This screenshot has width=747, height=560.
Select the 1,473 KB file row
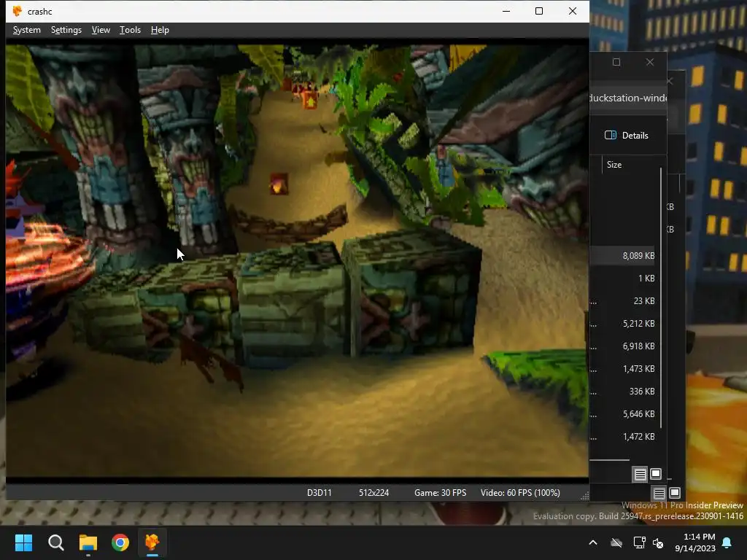point(624,368)
